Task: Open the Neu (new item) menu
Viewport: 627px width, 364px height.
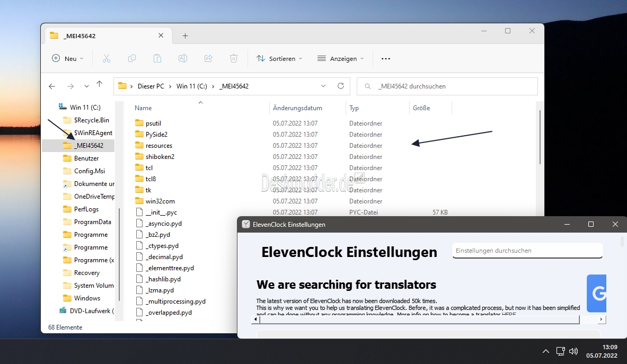Action: coord(68,59)
